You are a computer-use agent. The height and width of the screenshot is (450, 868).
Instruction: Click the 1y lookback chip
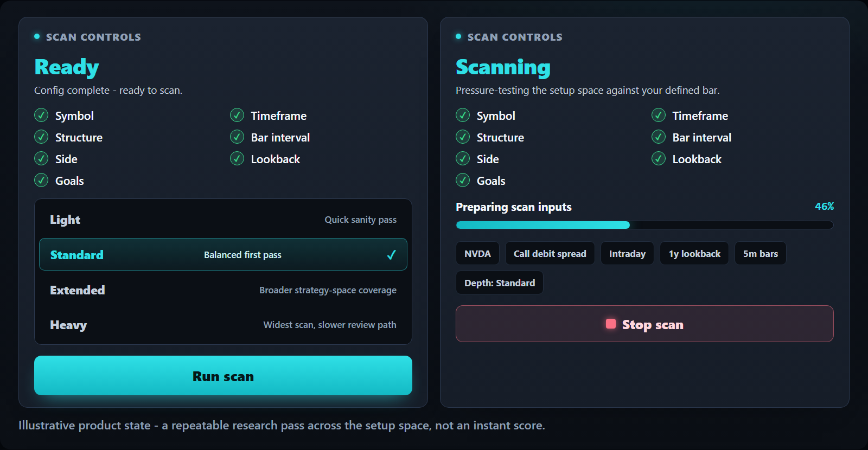click(694, 253)
